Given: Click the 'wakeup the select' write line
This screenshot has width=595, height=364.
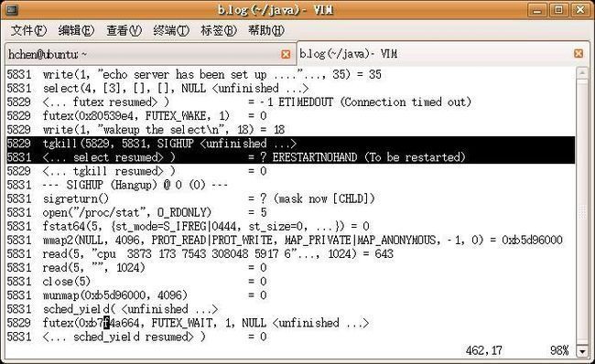Looking at the screenshot, I should point(146,130).
